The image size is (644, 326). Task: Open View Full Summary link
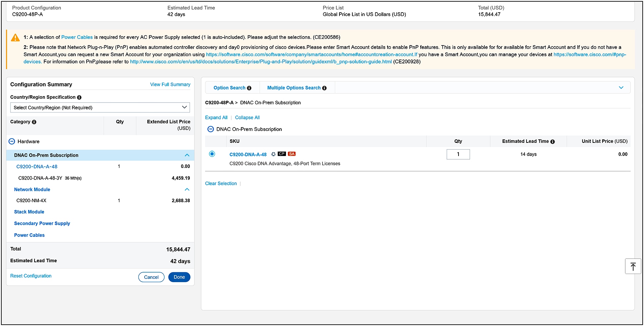(x=170, y=85)
